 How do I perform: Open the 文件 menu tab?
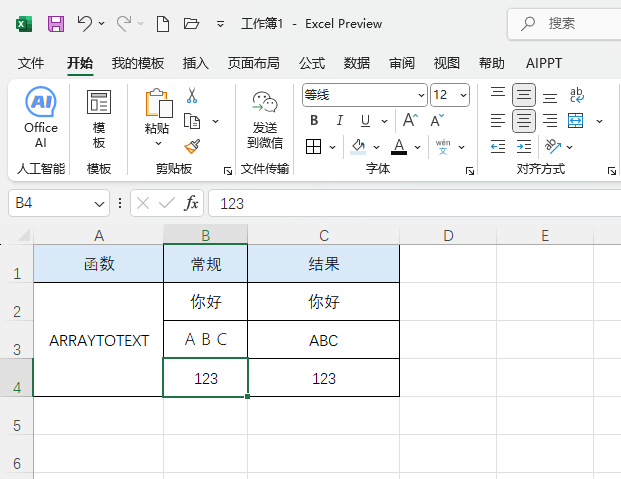pos(31,63)
